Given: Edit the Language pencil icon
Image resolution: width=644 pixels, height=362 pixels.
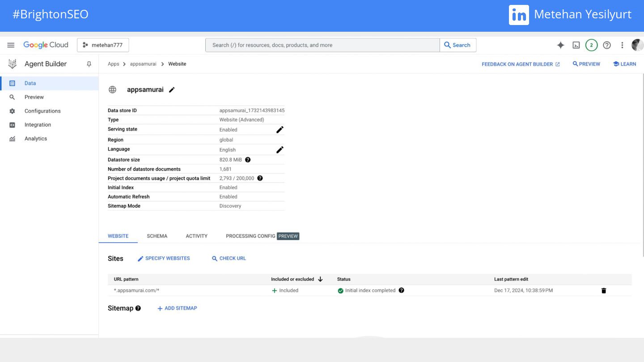Looking at the screenshot, I should [x=280, y=150].
